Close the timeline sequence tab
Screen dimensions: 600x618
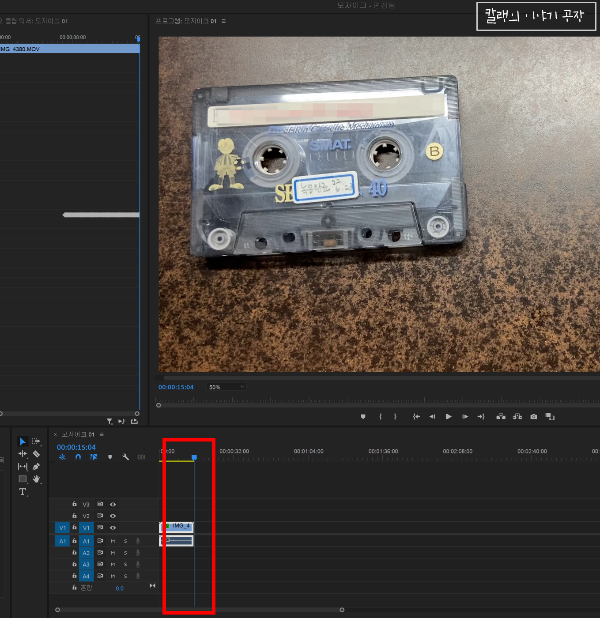pos(55,434)
